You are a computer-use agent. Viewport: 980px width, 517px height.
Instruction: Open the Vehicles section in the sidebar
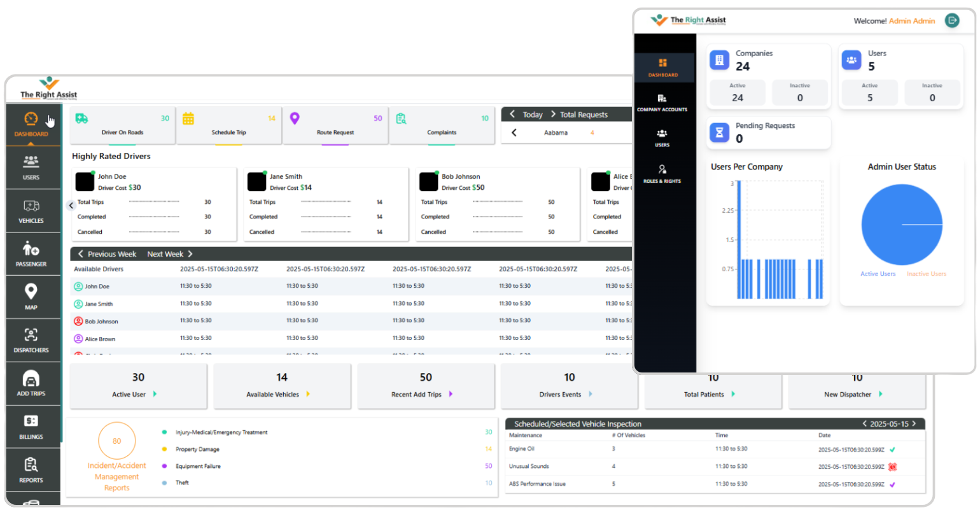pos(31,211)
